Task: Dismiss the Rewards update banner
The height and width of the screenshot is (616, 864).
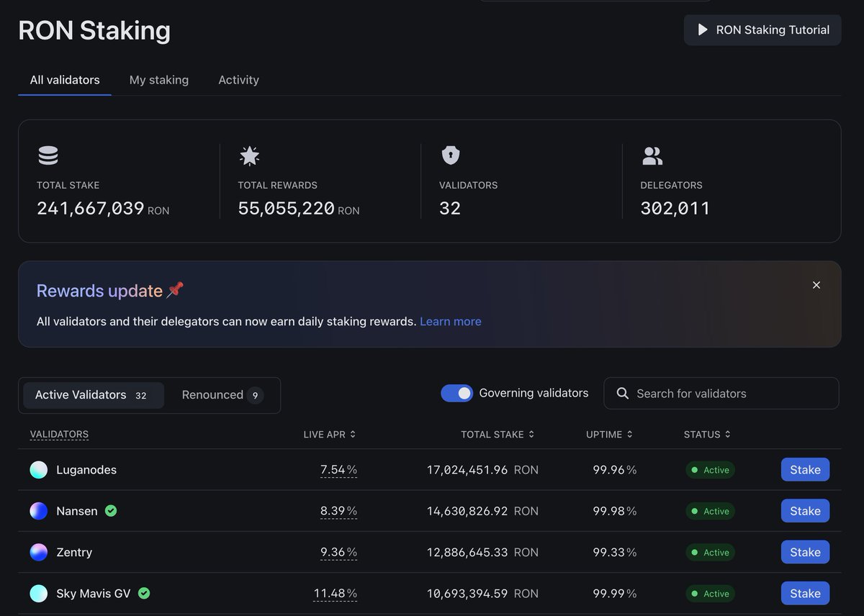Action: click(x=816, y=285)
